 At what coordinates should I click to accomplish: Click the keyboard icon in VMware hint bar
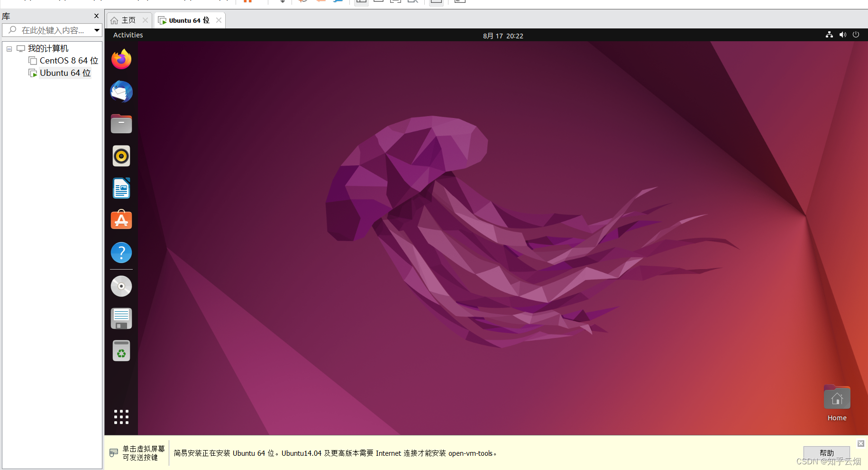tap(113, 452)
